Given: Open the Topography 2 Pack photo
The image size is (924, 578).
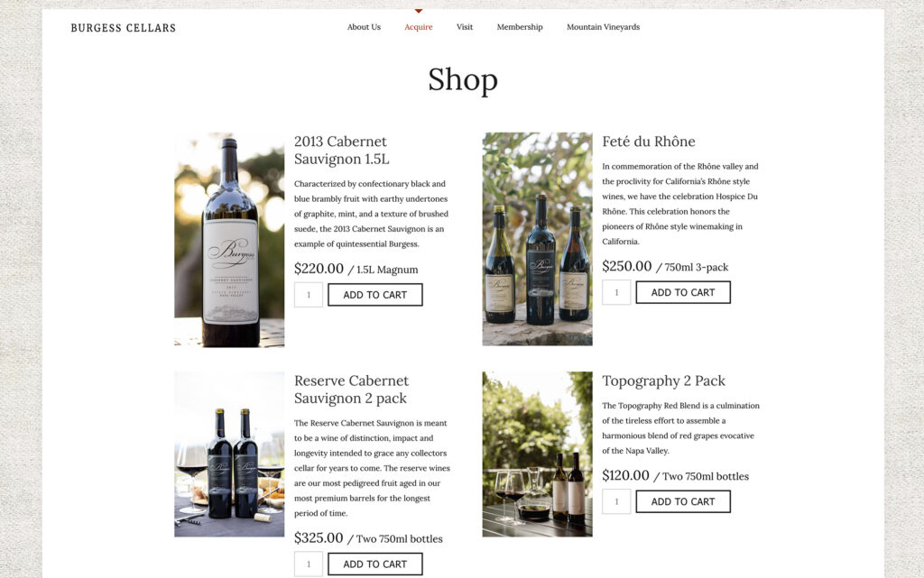Looking at the screenshot, I should point(538,454).
